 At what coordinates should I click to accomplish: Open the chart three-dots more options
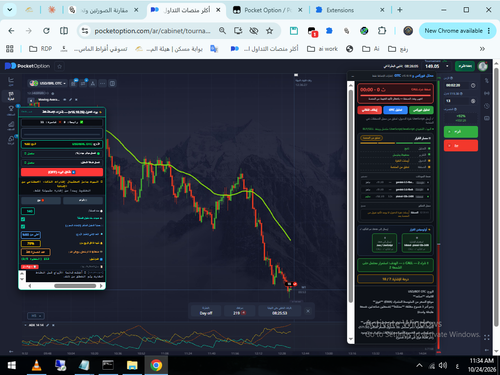(x=103, y=83)
